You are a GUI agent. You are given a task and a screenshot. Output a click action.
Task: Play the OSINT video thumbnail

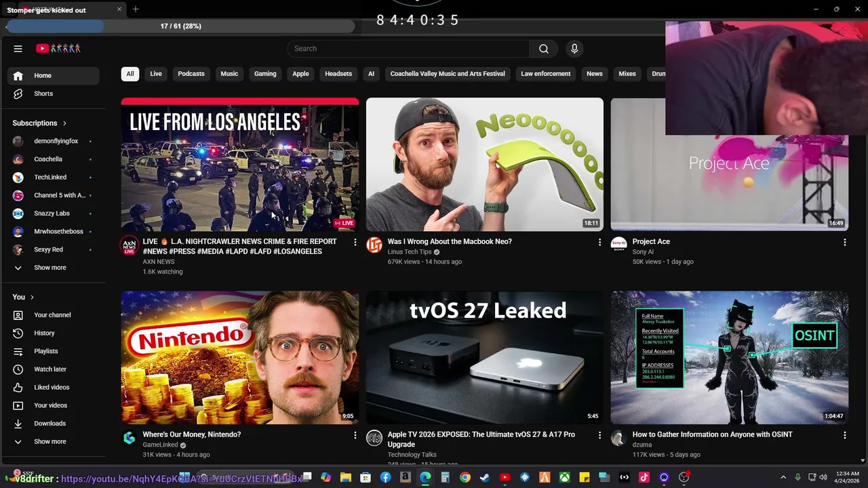click(x=729, y=358)
